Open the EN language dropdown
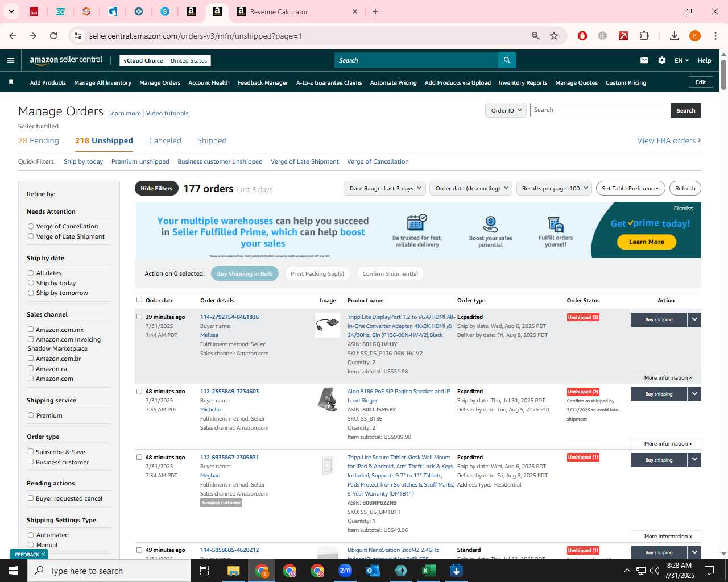The width and height of the screenshot is (728, 582). point(681,60)
